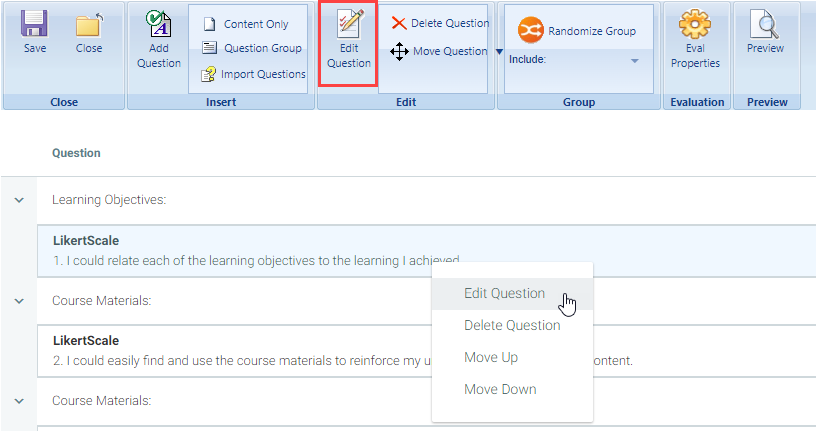Image resolution: width=816 pixels, height=431 pixels.
Task: Open Import Questions
Action: click(x=254, y=74)
